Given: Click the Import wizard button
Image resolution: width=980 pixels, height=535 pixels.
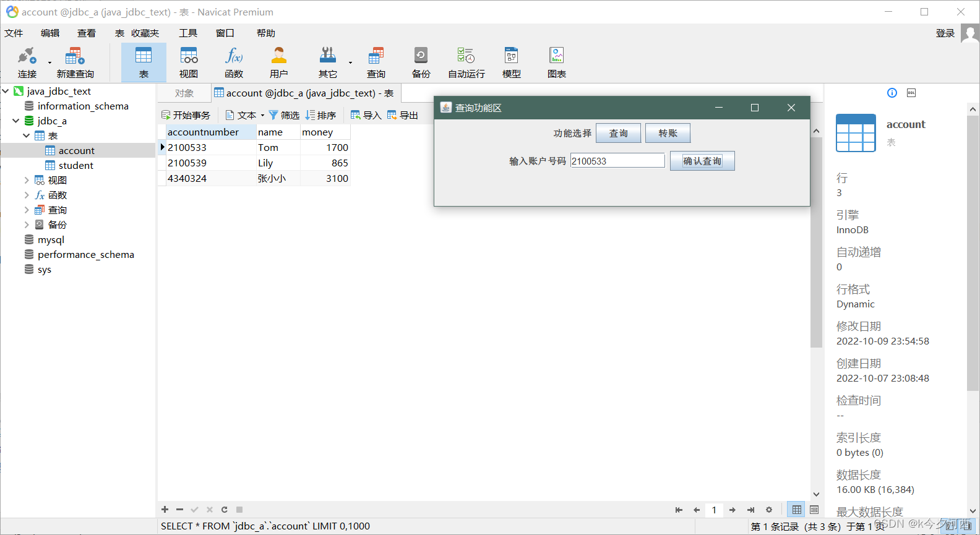Looking at the screenshot, I should (x=366, y=115).
